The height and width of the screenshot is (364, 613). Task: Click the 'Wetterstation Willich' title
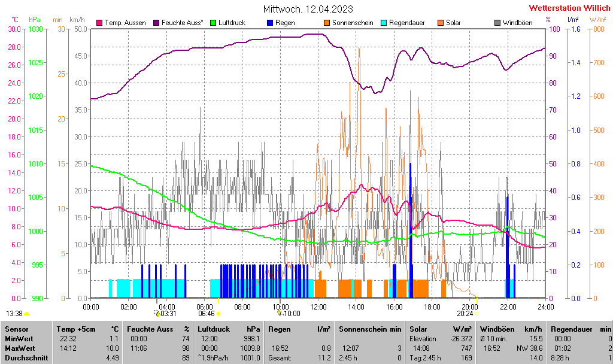569,8
